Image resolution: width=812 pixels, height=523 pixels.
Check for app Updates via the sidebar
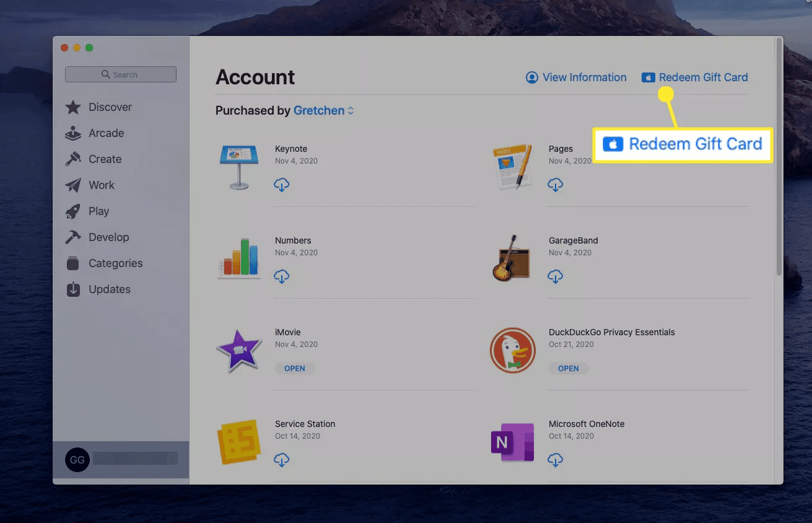[108, 289]
